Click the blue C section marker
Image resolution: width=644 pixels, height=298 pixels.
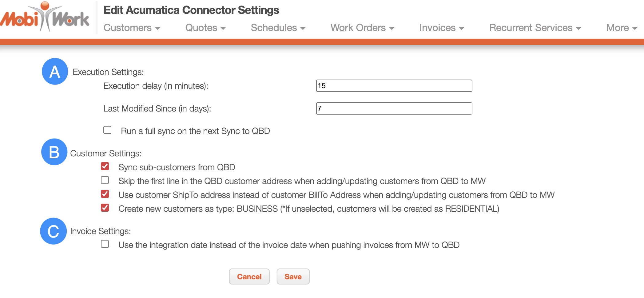point(53,231)
